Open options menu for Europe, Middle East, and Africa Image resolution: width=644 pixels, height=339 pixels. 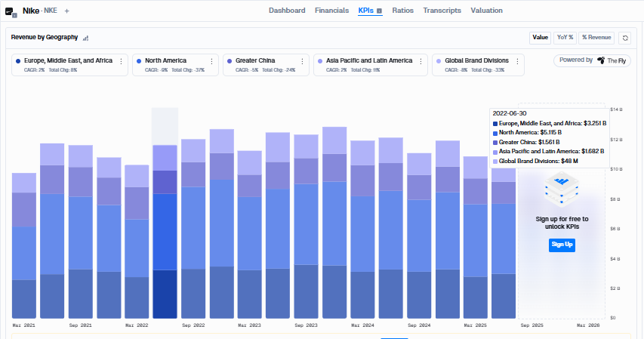pyautogui.click(x=121, y=61)
